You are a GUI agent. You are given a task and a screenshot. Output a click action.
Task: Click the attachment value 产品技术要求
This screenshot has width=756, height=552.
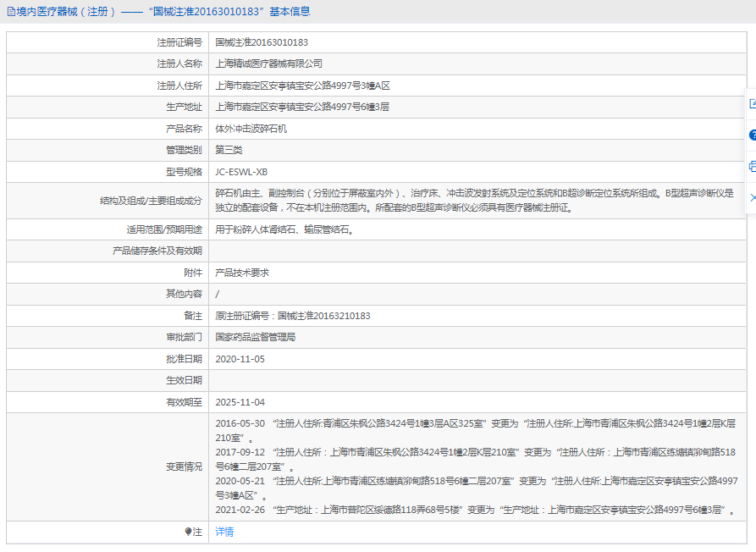click(x=242, y=273)
